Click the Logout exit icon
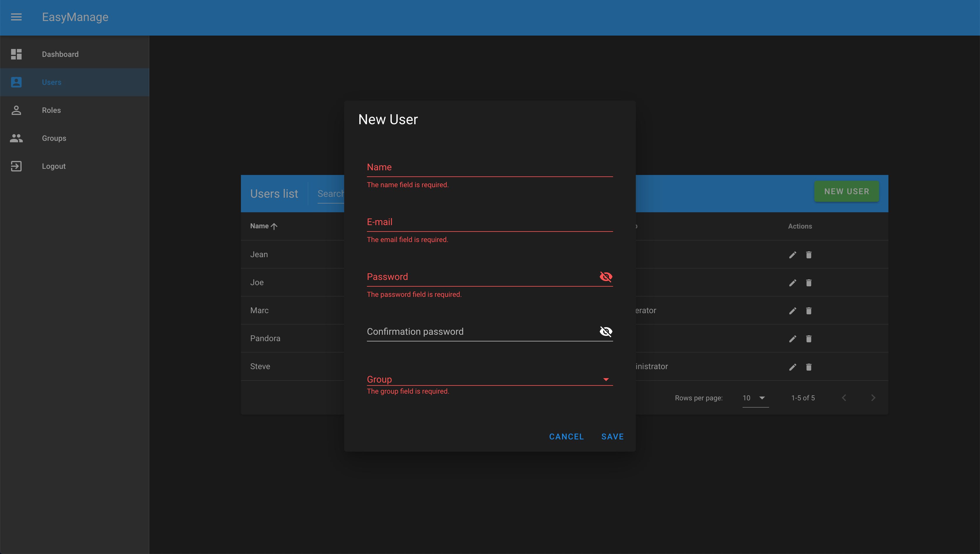The image size is (980, 554). pyautogui.click(x=16, y=166)
